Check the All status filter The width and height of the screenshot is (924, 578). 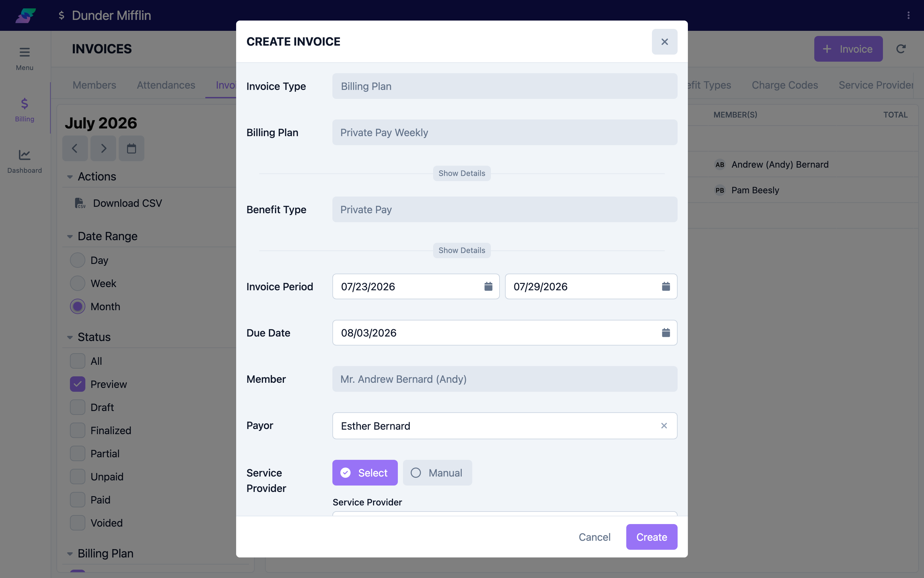pyautogui.click(x=78, y=361)
